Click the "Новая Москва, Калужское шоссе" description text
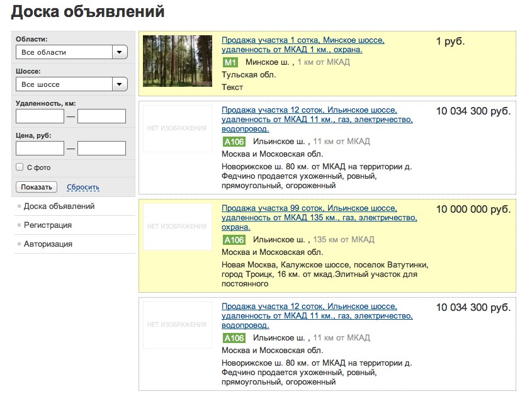The width and height of the screenshot is (532, 394). tap(325, 274)
